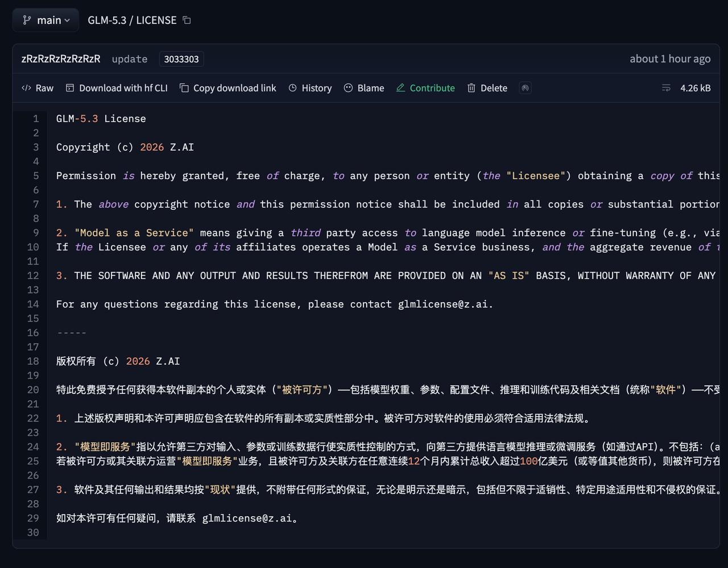Viewport: 728px width, 568px height.
Task: Click "模型即服务" on line 24
Action: 105,446
